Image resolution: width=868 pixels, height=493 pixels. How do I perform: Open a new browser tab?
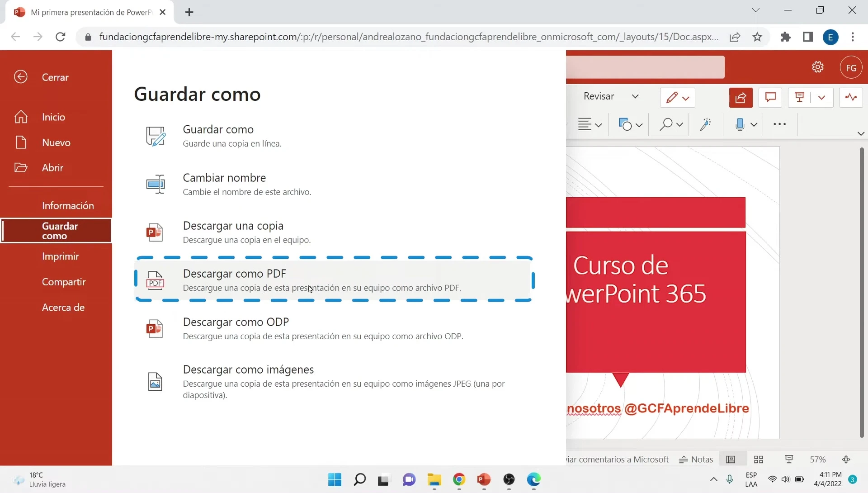coord(189,13)
